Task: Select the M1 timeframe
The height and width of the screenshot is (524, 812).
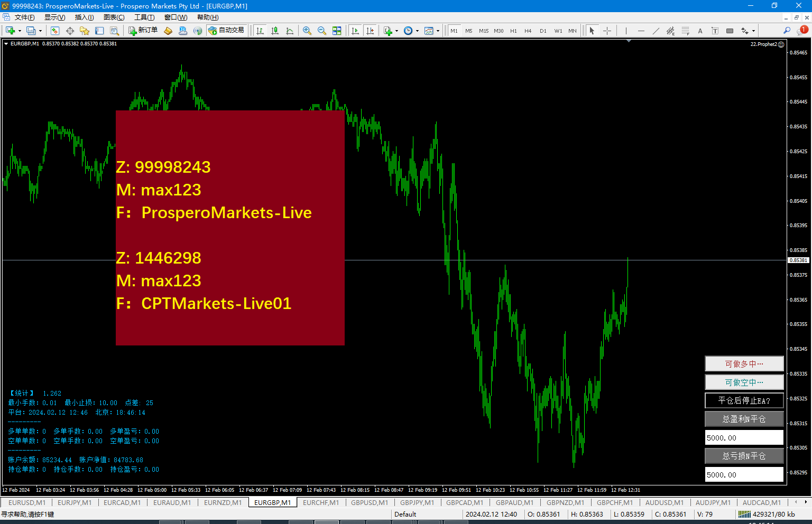Action: pos(454,31)
